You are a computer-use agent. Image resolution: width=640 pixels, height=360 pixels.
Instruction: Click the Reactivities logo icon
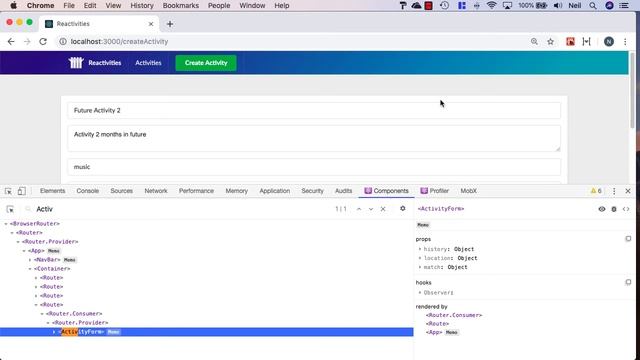click(76, 62)
